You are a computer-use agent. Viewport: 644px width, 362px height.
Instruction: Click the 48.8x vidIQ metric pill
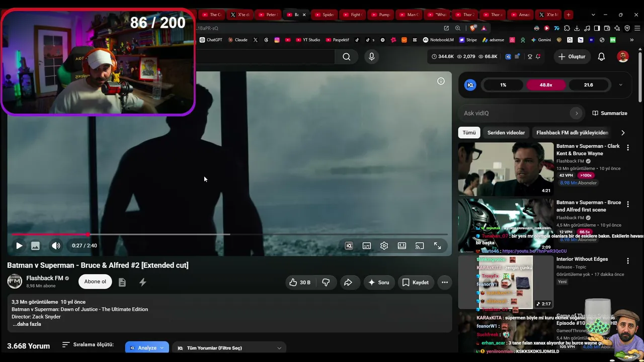[546, 85]
